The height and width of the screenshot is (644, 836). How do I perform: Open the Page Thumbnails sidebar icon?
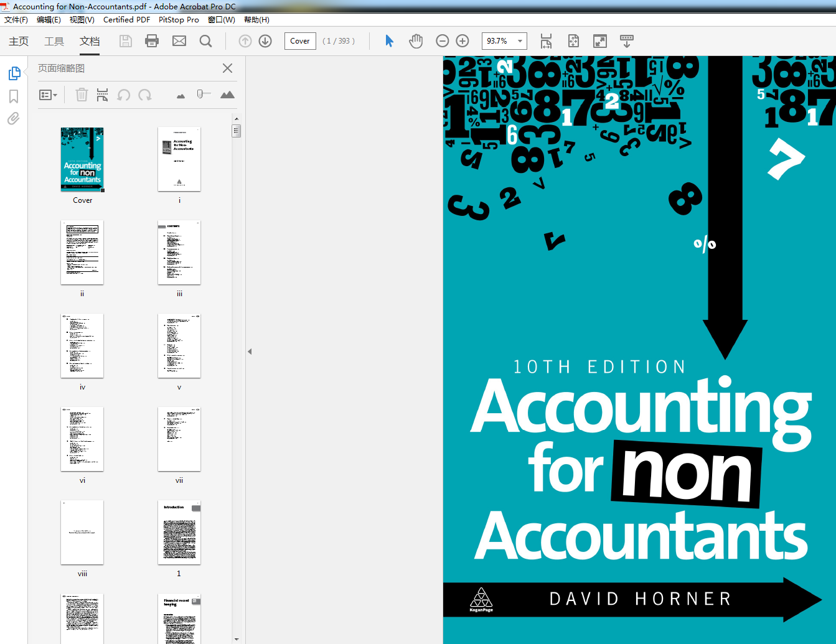tap(14, 73)
